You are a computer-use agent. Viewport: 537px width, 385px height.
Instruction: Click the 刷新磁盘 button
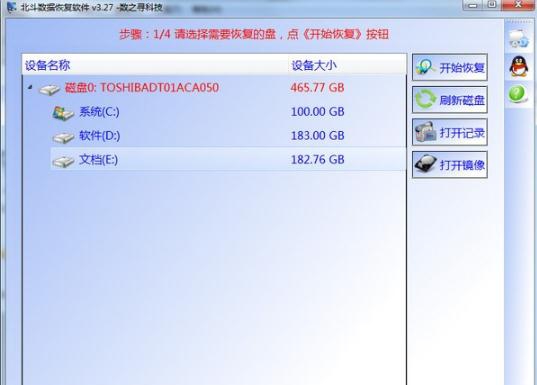[x=450, y=100]
